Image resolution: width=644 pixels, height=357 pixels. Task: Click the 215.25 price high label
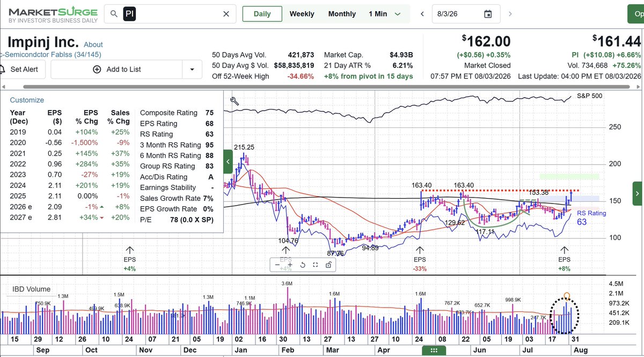pos(244,147)
